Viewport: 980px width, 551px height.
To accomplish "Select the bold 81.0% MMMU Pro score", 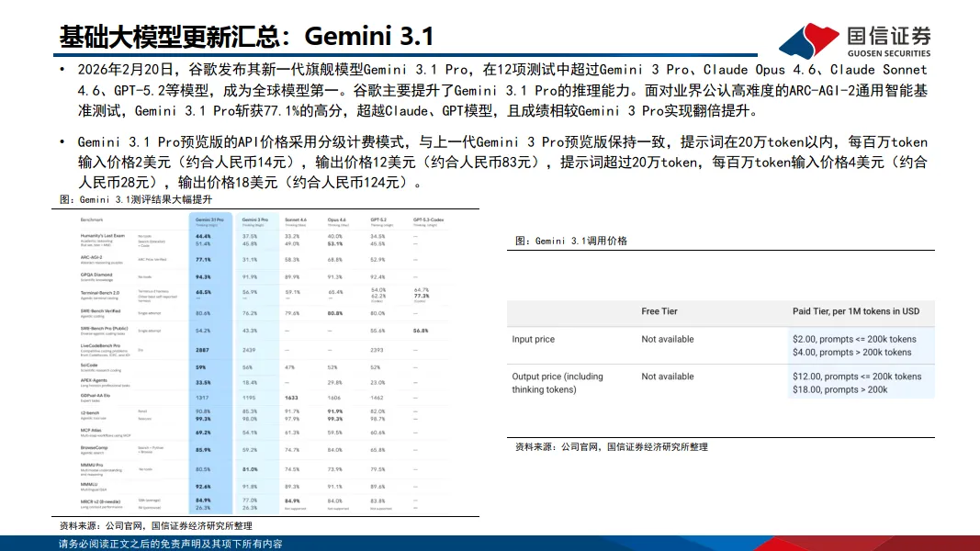I will pos(250,469).
